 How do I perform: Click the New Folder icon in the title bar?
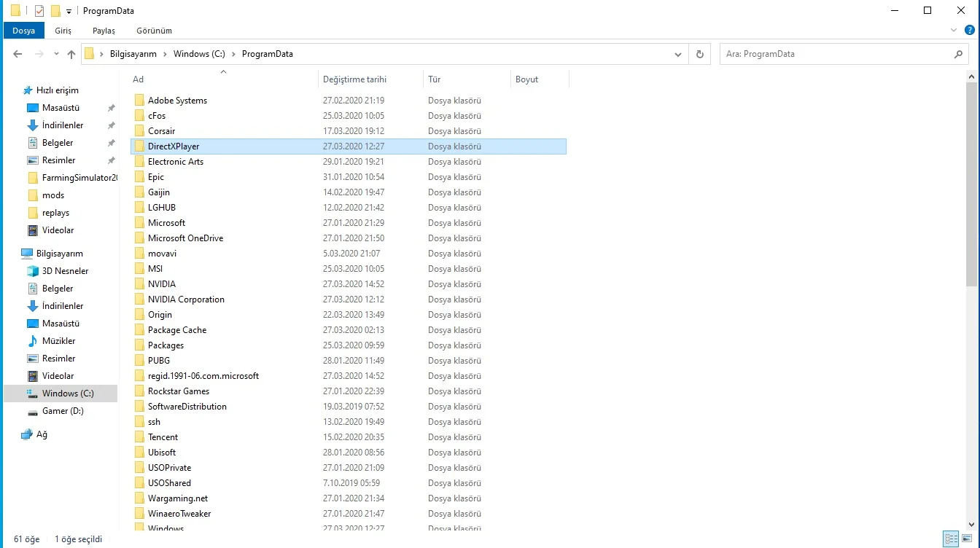(55, 11)
